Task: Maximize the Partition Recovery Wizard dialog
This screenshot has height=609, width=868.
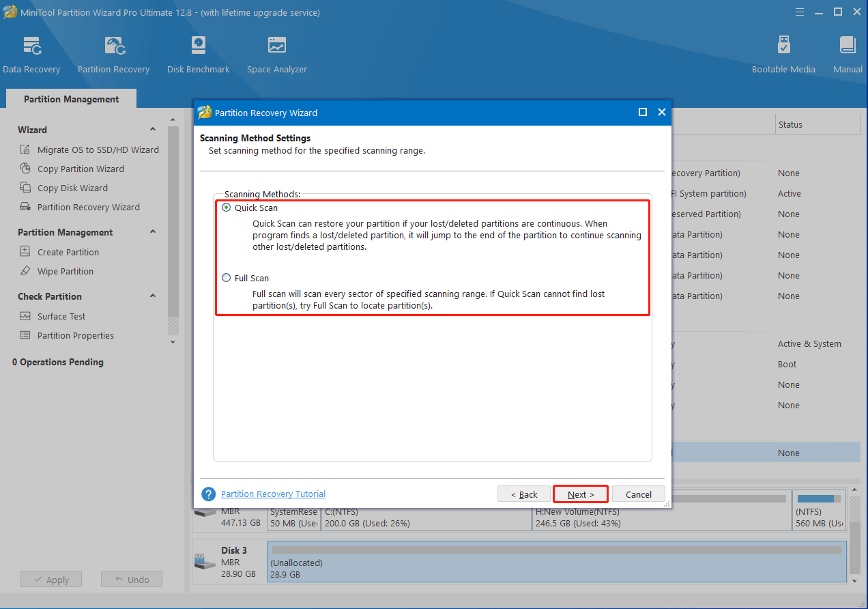Action: pos(642,112)
